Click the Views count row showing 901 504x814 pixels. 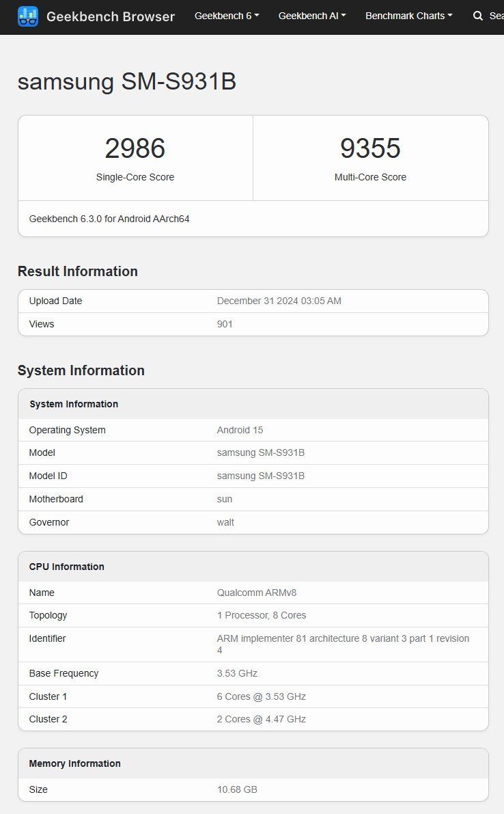[x=253, y=324]
